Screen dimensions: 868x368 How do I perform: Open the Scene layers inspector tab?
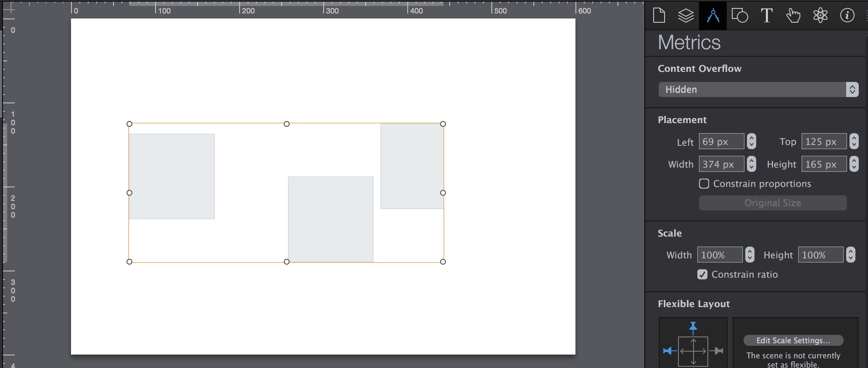[x=686, y=16]
